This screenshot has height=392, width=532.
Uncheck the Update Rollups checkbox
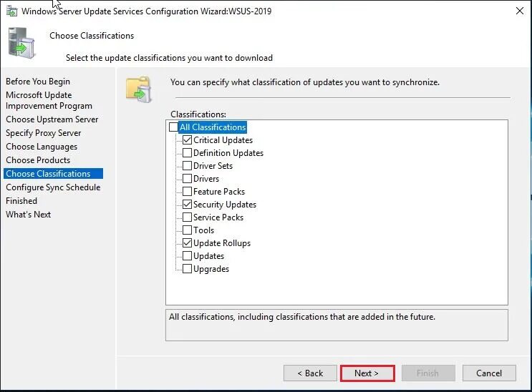click(187, 243)
